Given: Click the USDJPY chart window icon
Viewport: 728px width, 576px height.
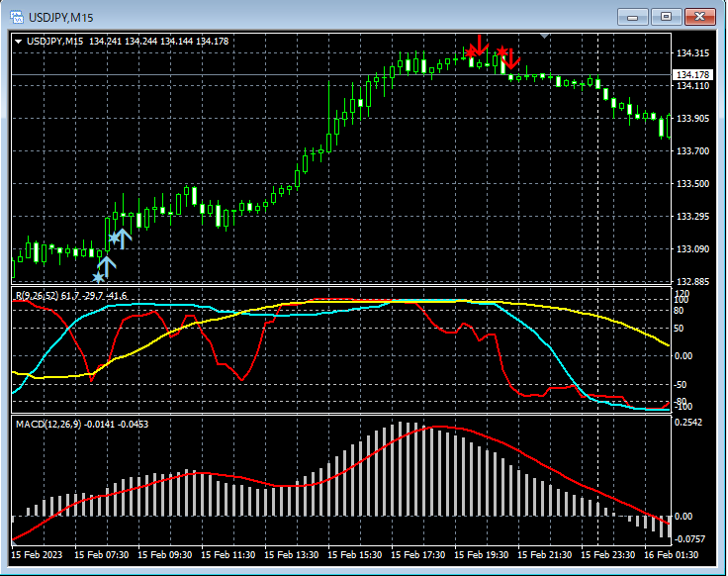Looking at the screenshot, I should click(x=17, y=17).
